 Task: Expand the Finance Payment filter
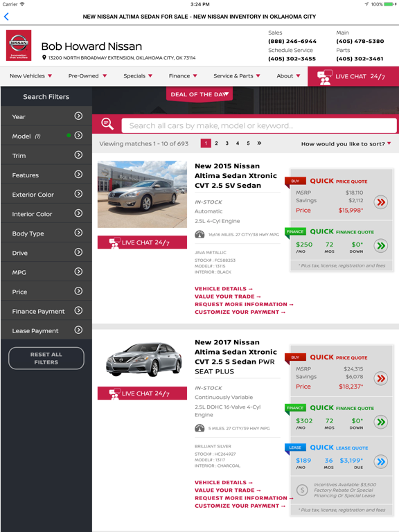tap(46, 311)
